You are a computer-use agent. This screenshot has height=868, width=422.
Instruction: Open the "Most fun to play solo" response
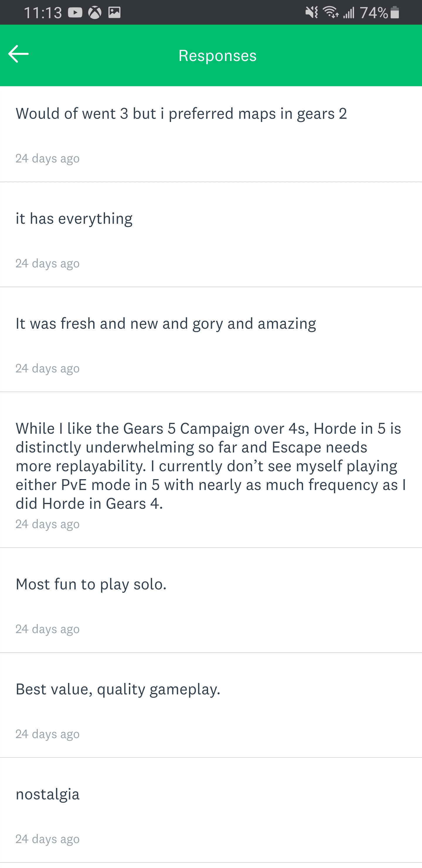coord(91,584)
